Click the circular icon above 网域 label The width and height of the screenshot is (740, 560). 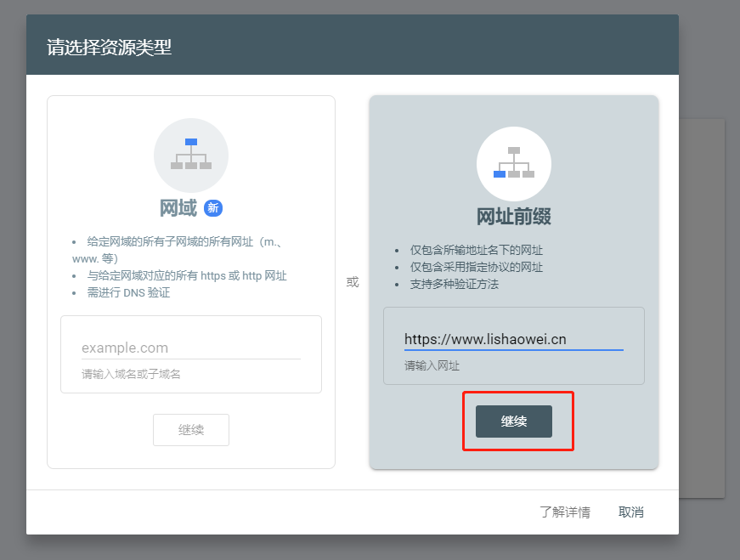tap(191, 156)
